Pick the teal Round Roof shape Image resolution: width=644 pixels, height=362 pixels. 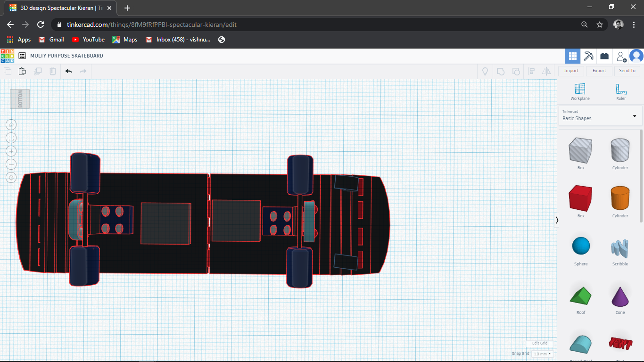[581, 344]
